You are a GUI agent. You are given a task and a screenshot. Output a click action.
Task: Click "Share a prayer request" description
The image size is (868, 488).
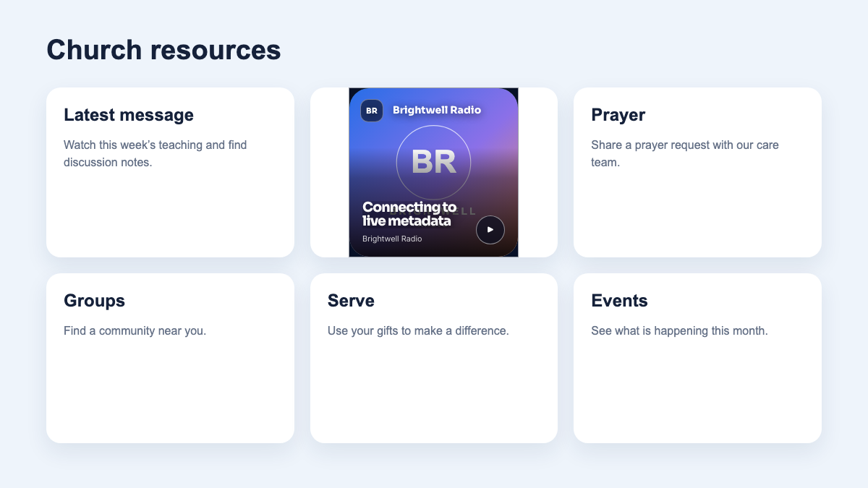[x=685, y=153]
